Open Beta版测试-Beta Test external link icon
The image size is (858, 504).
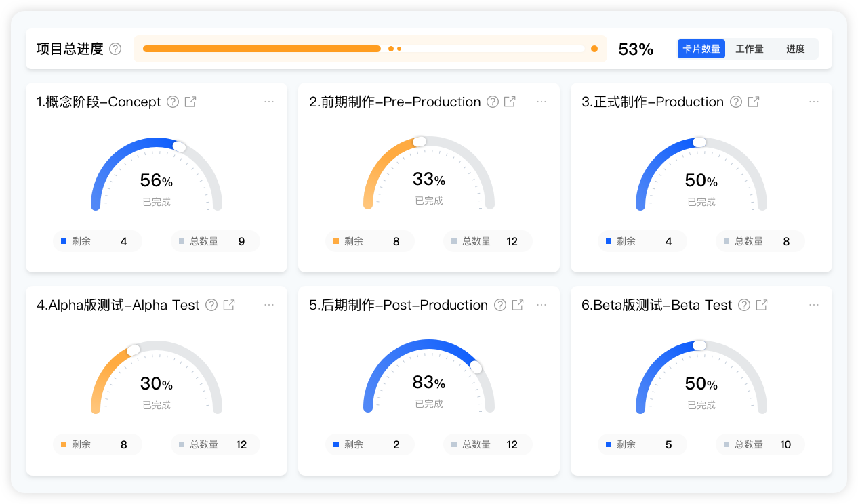coord(762,305)
